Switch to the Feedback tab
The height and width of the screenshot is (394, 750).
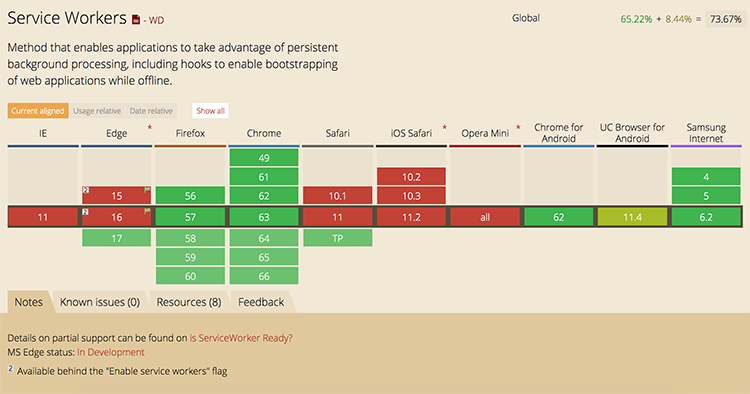coord(261,302)
